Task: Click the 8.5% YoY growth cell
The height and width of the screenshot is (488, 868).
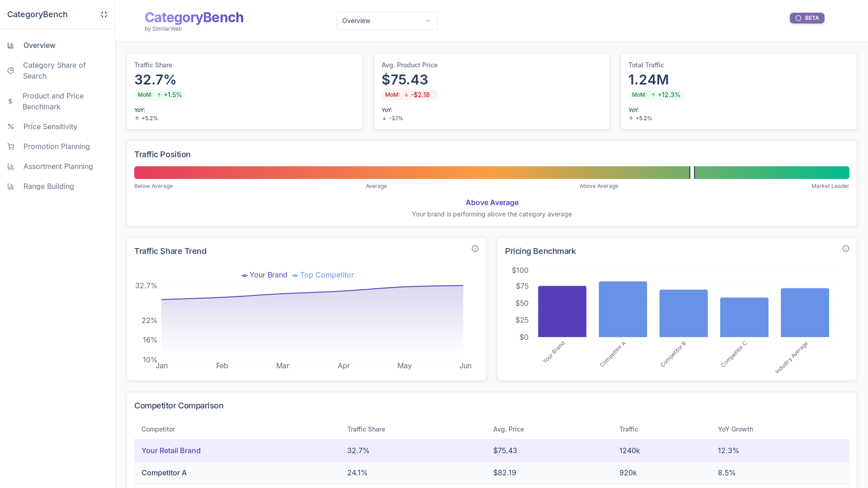Action: click(x=726, y=473)
